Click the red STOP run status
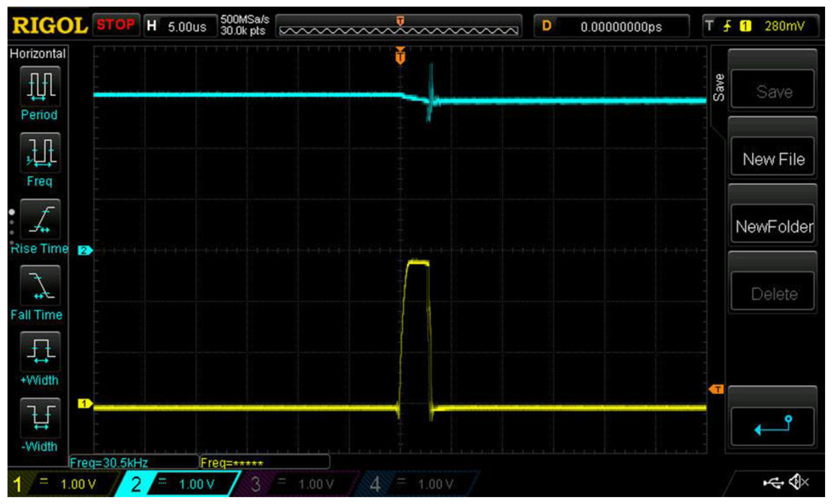The width and height of the screenshot is (832, 504). (116, 25)
